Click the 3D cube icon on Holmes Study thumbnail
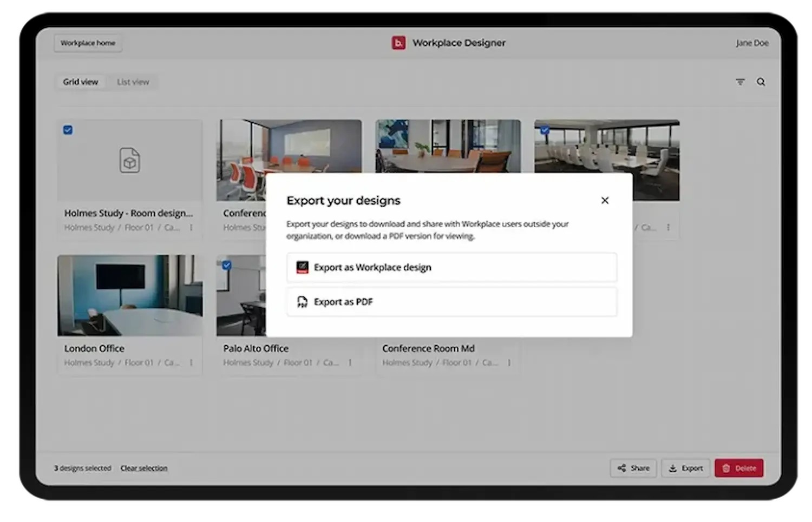This screenshot has width=812, height=522. click(129, 160)
